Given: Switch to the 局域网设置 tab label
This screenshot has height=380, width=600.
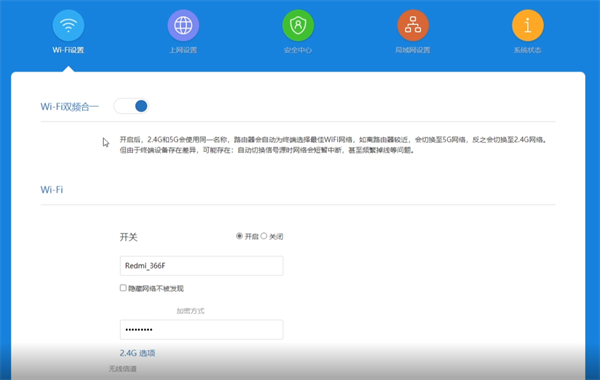Looking at the screenshot, I should coord(412,50).
